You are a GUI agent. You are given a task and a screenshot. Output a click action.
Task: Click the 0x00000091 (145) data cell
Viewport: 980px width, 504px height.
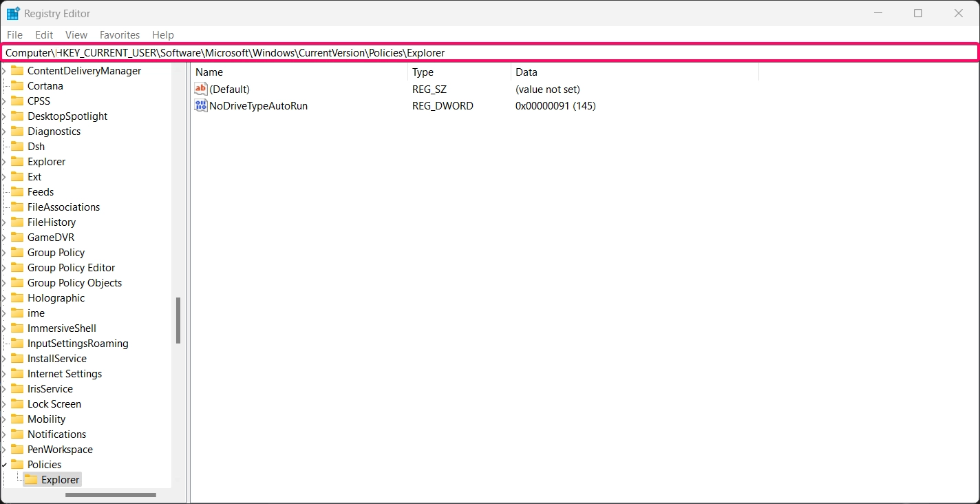tap(555, 105)
